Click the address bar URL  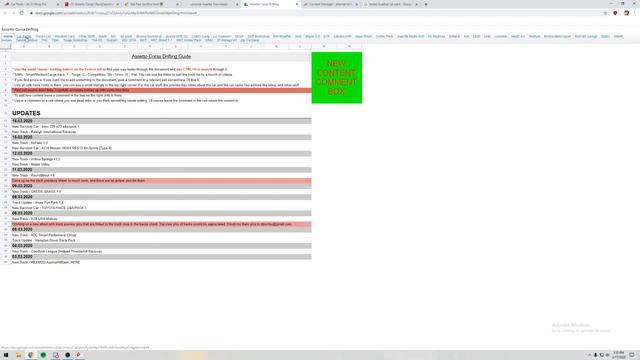(116, 13)
